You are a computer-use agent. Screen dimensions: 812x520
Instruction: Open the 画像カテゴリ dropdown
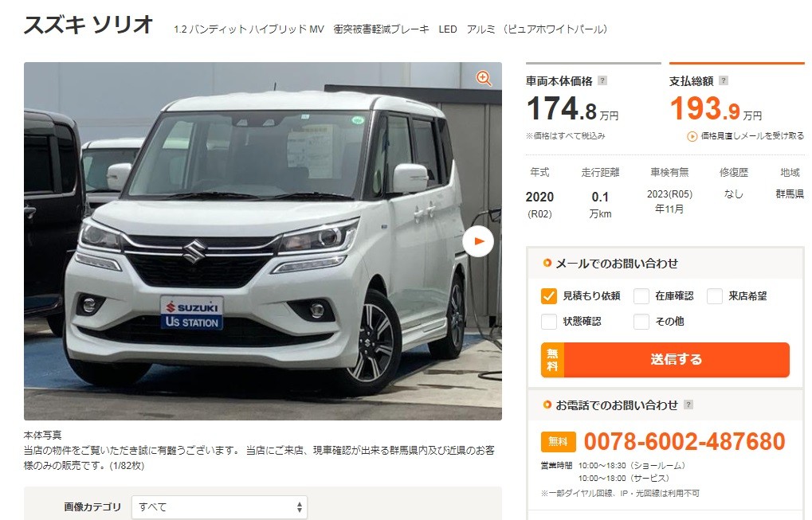click(220, 507)
